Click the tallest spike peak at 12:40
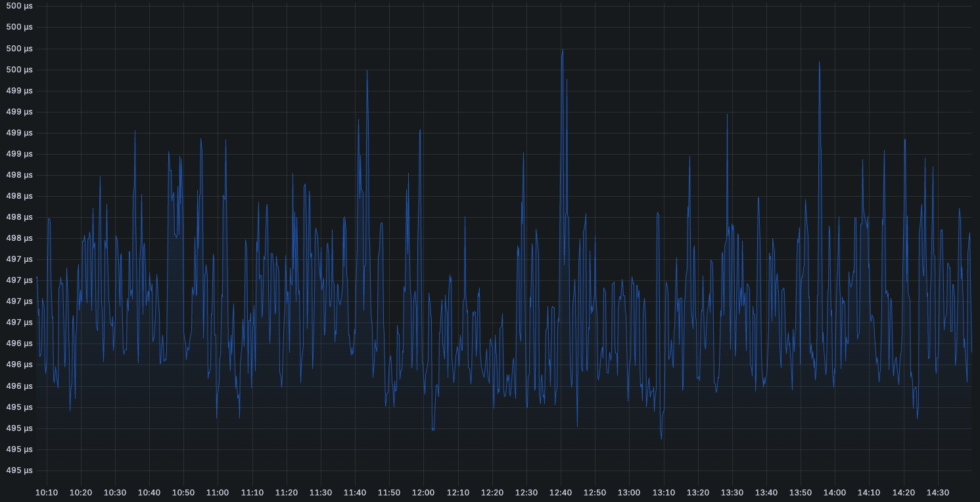The image size is (980, 502). click(x=563, y=49)
